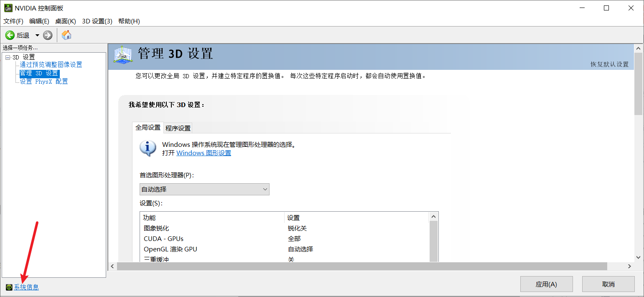Open the Back history dropdown arrow

point(37,36)
